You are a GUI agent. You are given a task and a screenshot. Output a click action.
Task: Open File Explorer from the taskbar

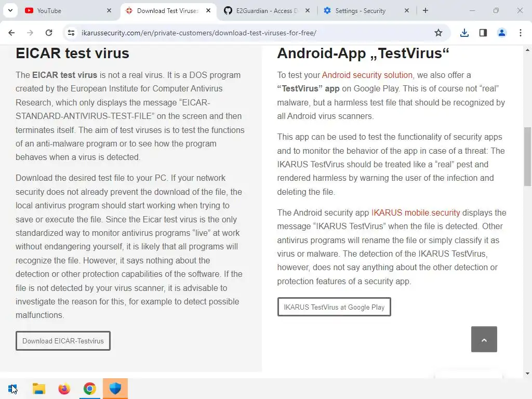coord(38,389)
